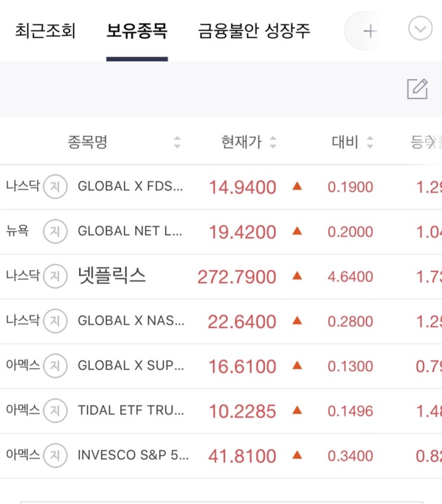Click change value 0.2800

tap(350, 321)
